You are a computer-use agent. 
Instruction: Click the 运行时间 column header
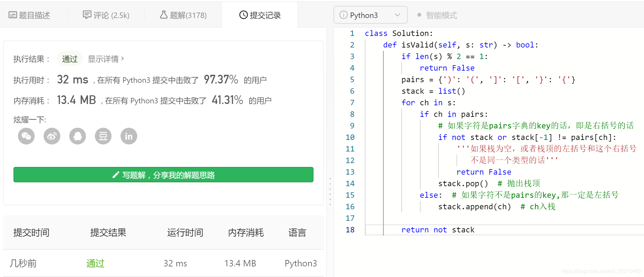click(x=185, y=233)
